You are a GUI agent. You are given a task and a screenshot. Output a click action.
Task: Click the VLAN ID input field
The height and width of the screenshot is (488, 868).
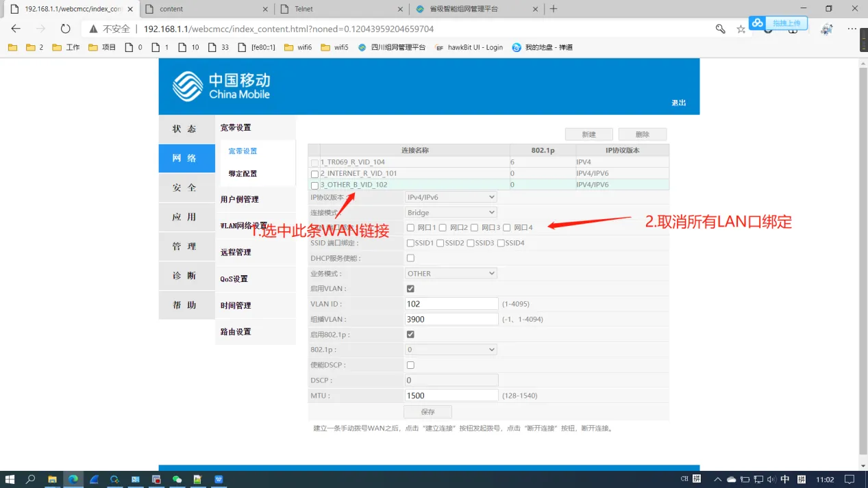[x=451, y=304]
